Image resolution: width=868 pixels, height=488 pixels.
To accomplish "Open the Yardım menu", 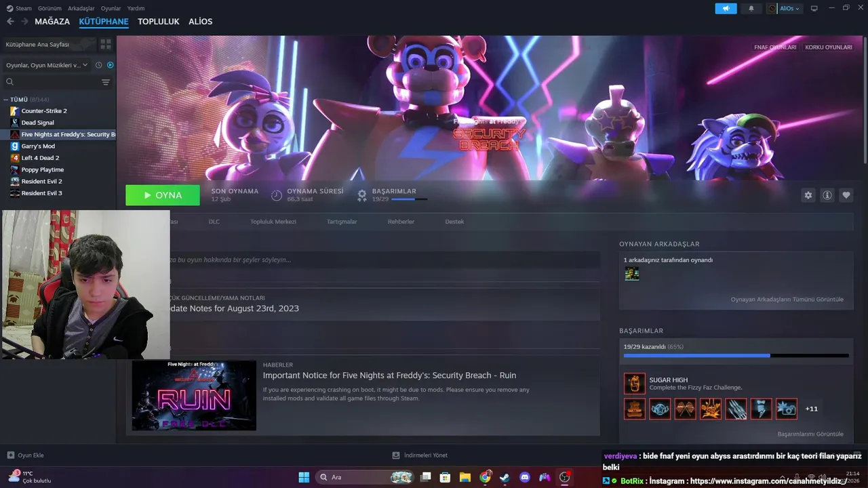I will [136, 9].
